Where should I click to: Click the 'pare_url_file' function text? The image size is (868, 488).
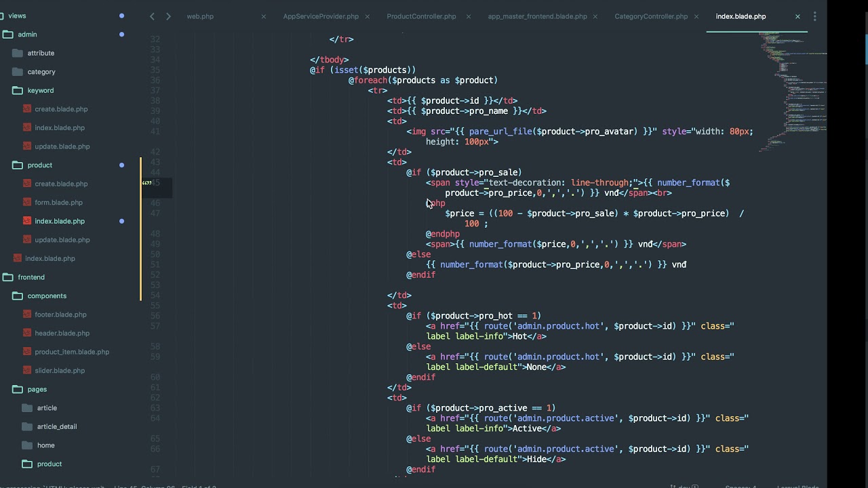pyautogui.click(x=500, y=131)
